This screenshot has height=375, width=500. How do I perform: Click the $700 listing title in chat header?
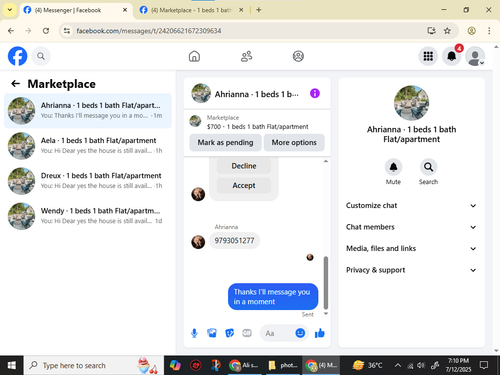coord(257,127)
